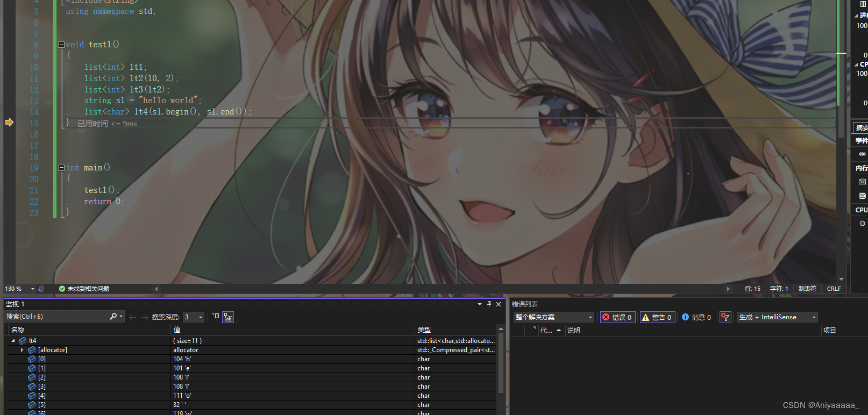
Task: Toggle auto-hide pin for Watch 1 panel
Action: [x=489, y=304]
